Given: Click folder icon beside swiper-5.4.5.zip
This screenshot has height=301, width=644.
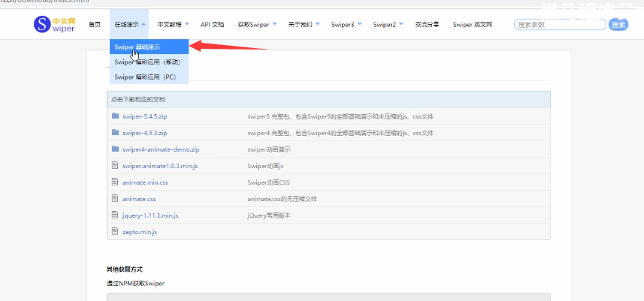Looking at the screenshot, I should pyautogui.click(x=115, y=116).
